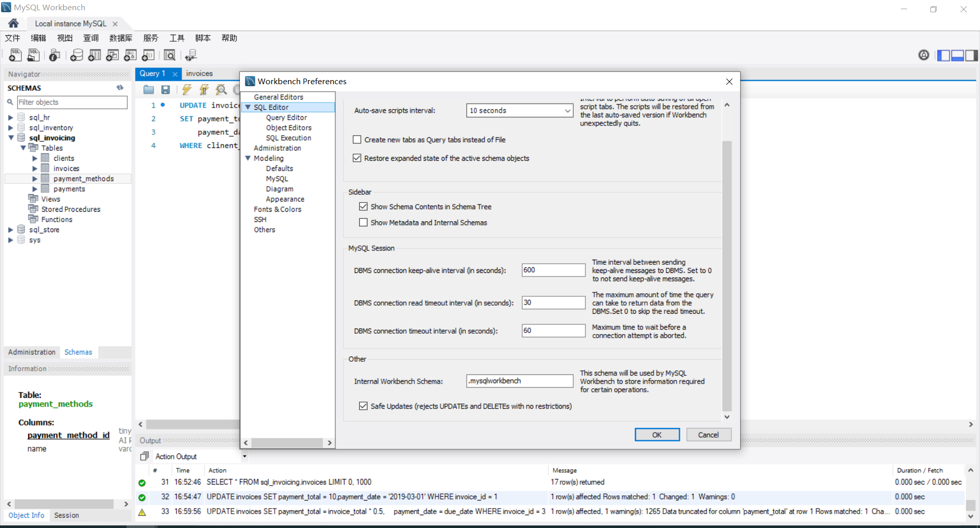Open a script file in the query editor
980x528 pixels.
tap(149, 90)
